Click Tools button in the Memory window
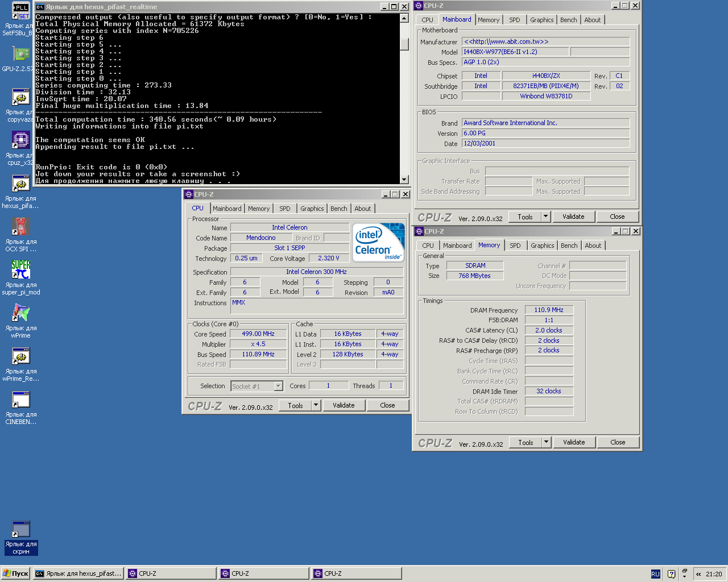The width and height of the screenshot is (728, 582). (526, 442)
